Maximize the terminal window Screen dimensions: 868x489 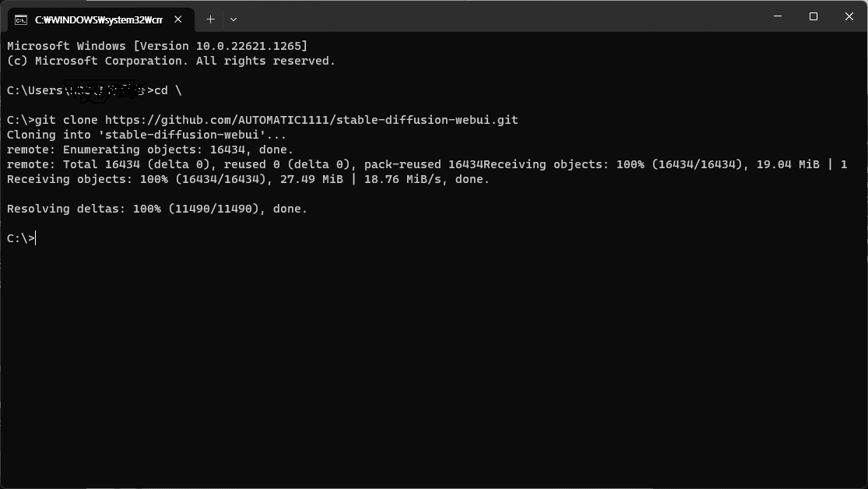pos(814,16)
